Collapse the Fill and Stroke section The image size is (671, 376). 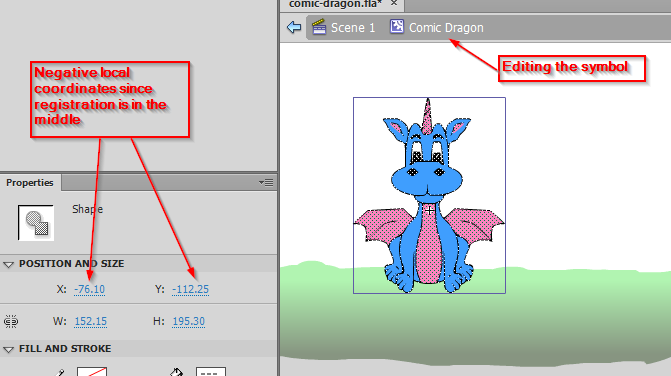click(x=8, y=349)
